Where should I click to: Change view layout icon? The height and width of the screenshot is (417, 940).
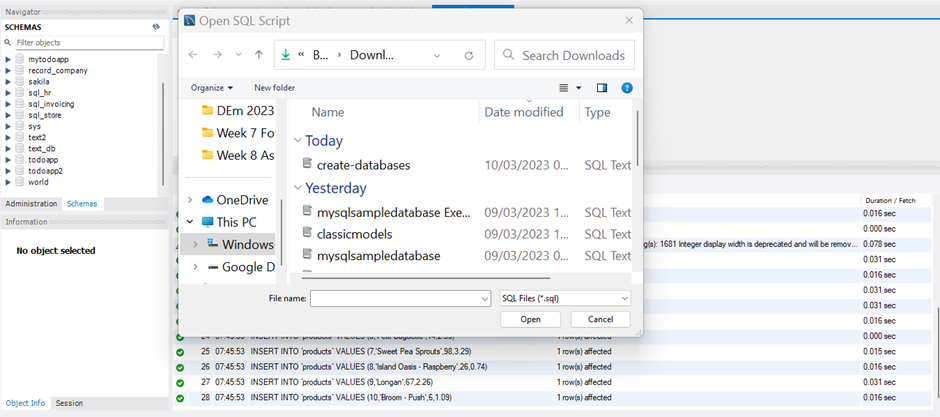[x=564, y=88]
